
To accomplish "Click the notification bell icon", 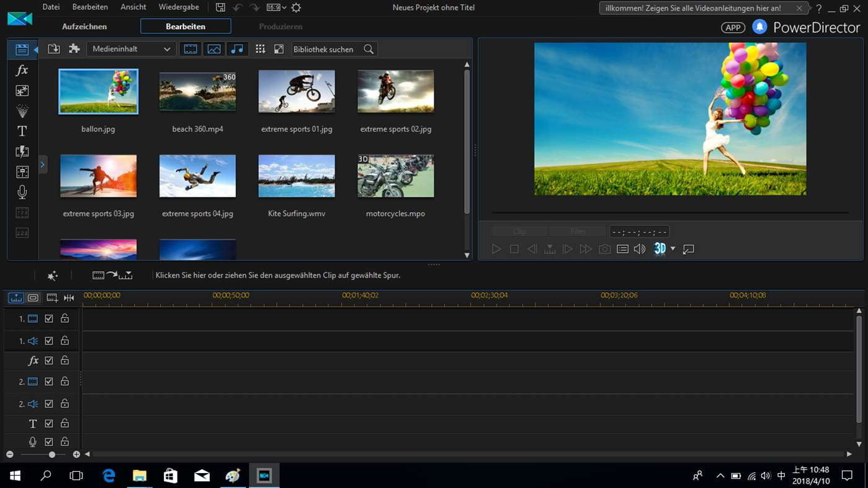I will coord(759,27).
